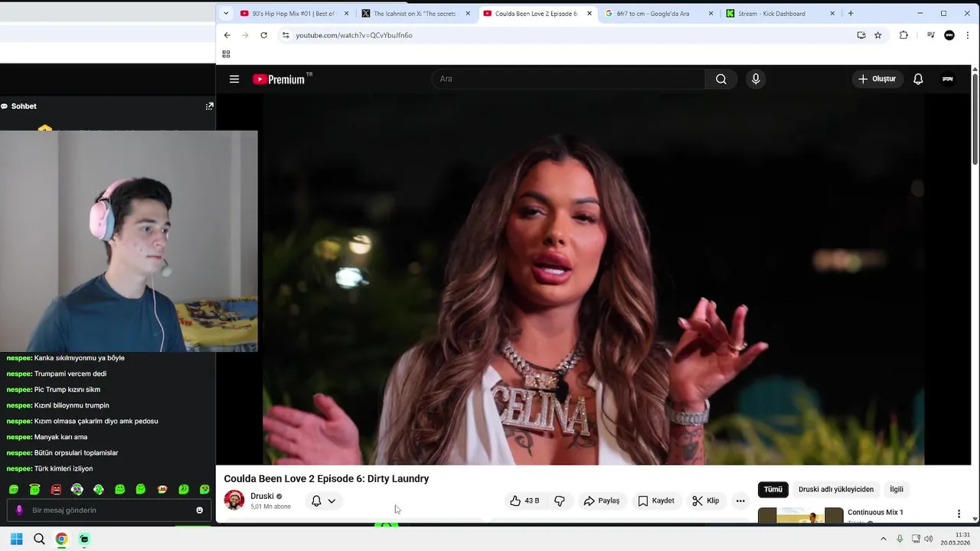The image size is (980, 551).
Task: Switch to 6ft7 to cm Google tab
Action: (x=659, y=13)
